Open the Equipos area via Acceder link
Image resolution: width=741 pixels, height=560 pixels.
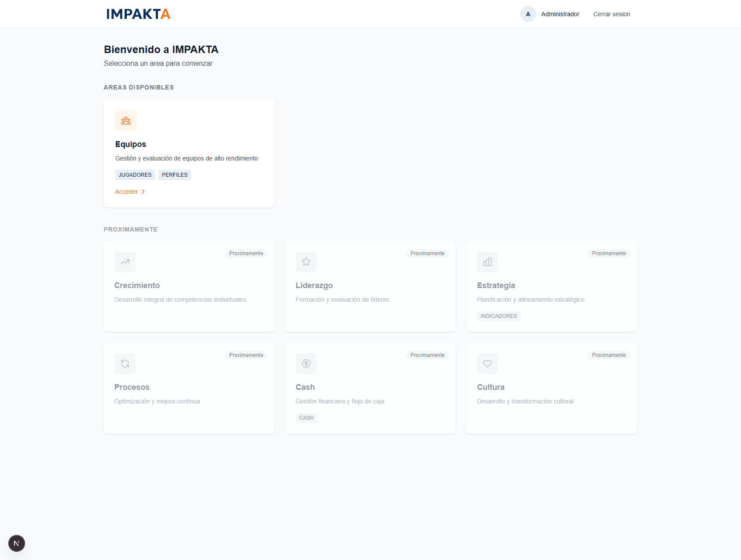coord(126,192)
